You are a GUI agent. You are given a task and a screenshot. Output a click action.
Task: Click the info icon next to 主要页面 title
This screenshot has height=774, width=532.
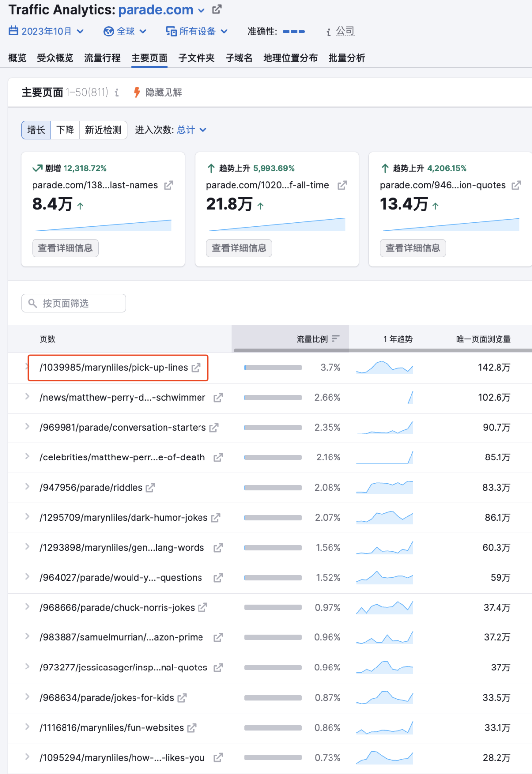(x=117, y=92)
